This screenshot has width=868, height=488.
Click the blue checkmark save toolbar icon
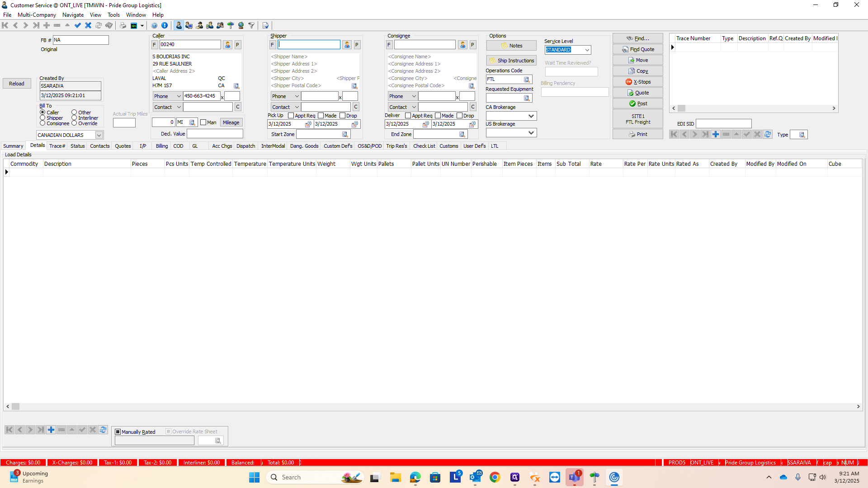tap(78, 26)
